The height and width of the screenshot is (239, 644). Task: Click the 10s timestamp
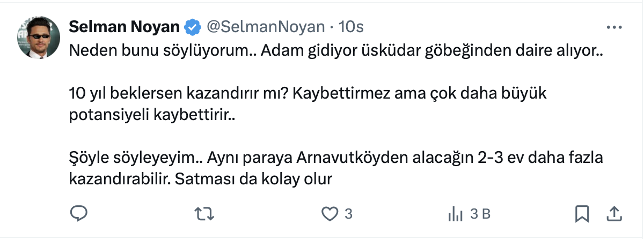[352, 27]
